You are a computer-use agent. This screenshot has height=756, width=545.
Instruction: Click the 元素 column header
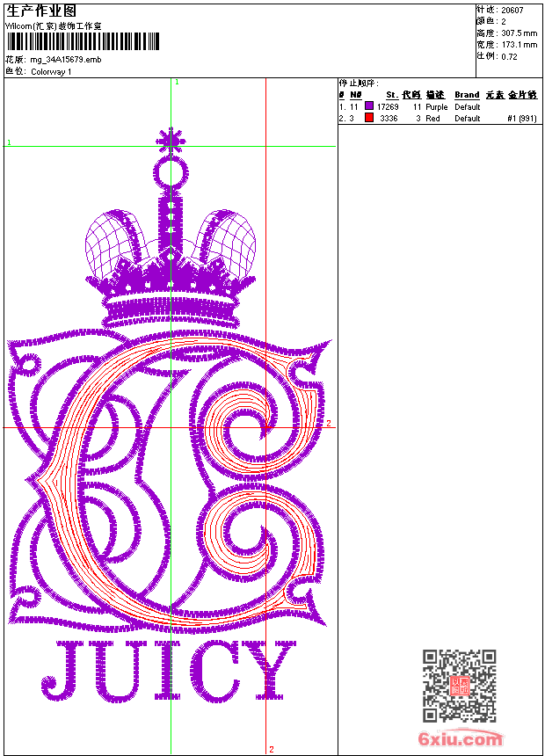pos(495,95)
